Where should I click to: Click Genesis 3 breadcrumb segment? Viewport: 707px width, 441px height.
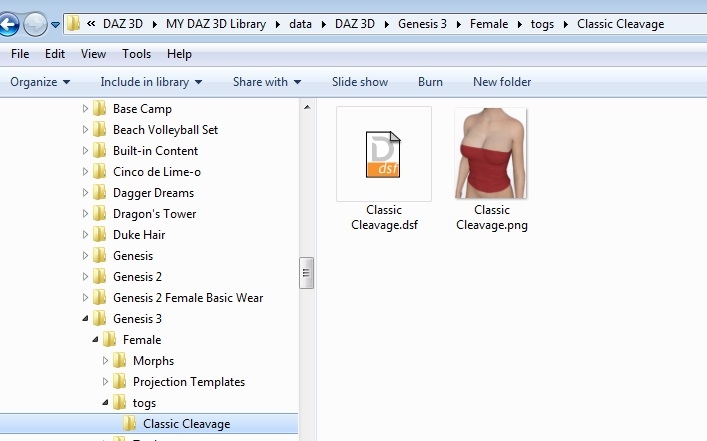tap(422, 24)
